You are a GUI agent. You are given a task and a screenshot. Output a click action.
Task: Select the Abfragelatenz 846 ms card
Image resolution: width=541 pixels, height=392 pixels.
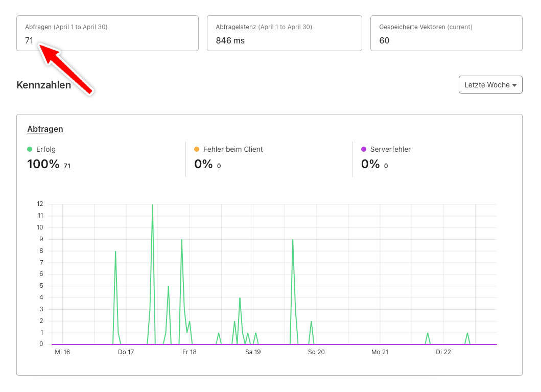285,33
